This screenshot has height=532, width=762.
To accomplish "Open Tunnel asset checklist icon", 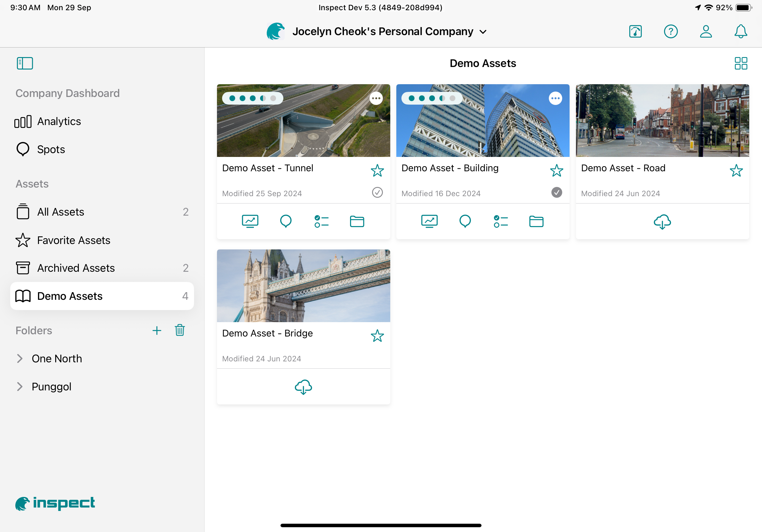I will (321, 222).
